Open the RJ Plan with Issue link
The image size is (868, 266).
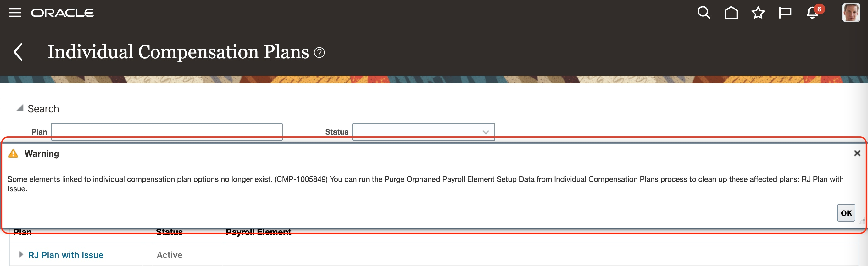point(66,255)
